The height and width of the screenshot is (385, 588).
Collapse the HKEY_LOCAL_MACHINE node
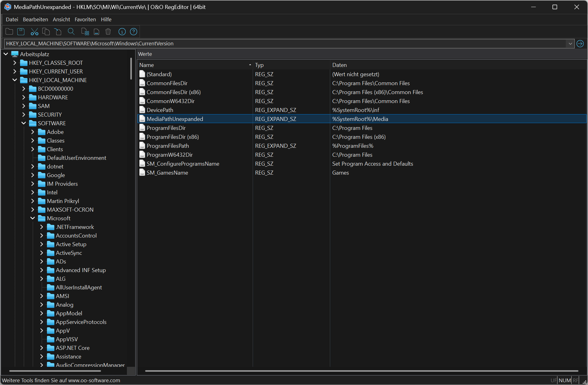[15, 80]
